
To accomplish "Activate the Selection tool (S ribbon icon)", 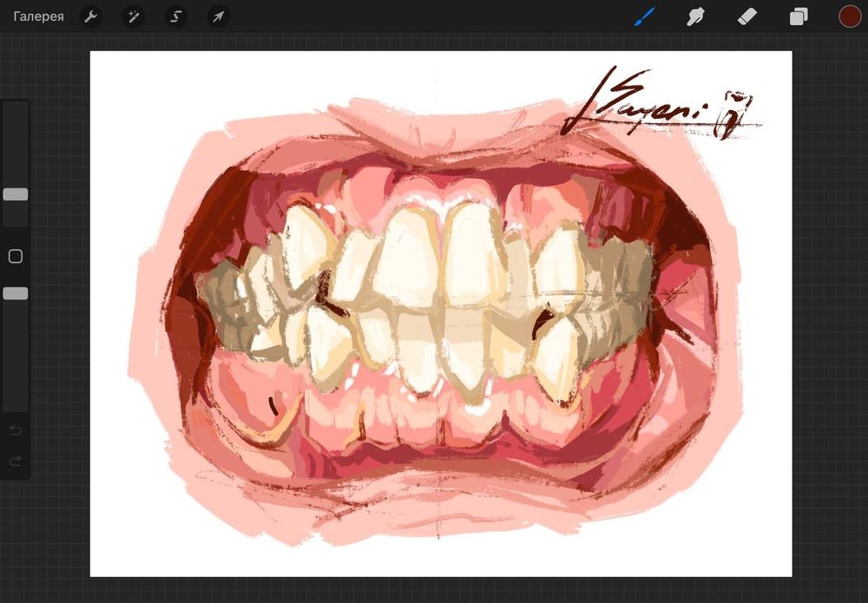I will pos(176,16).
